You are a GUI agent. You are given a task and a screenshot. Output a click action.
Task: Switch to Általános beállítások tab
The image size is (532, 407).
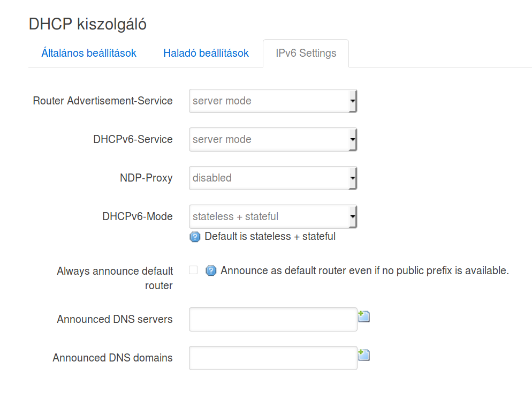pos(89,54)
